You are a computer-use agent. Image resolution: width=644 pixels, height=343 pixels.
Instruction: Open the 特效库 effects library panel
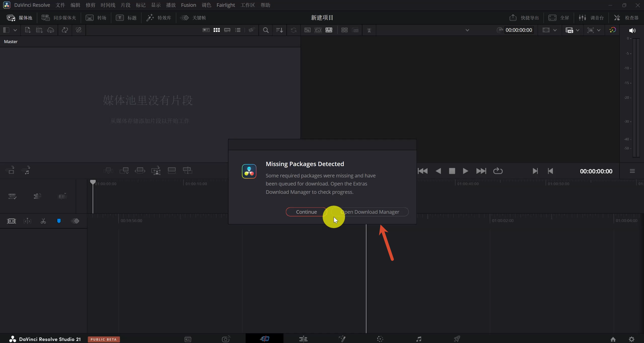point(159,18)
